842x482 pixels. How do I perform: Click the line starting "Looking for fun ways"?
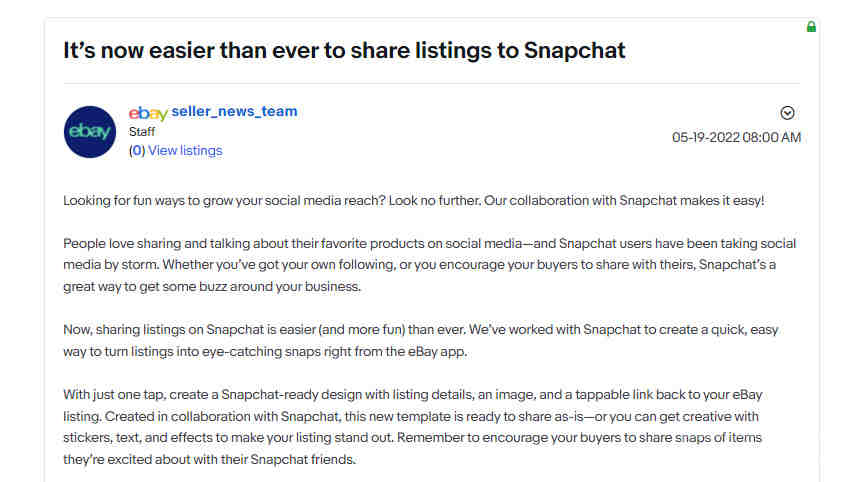[413, 201]
